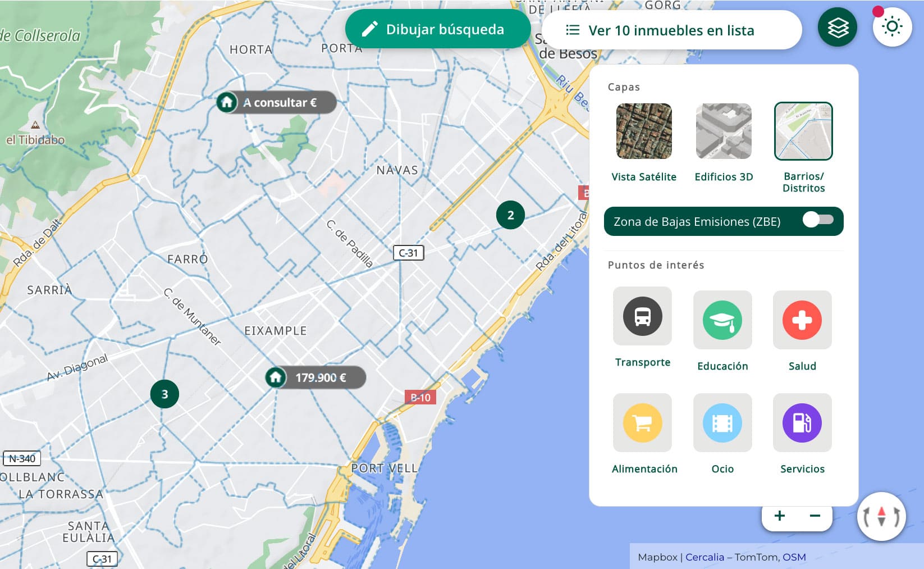Open the layers panel icon
The width and height of the screenshot is (924, 569).
836,26
